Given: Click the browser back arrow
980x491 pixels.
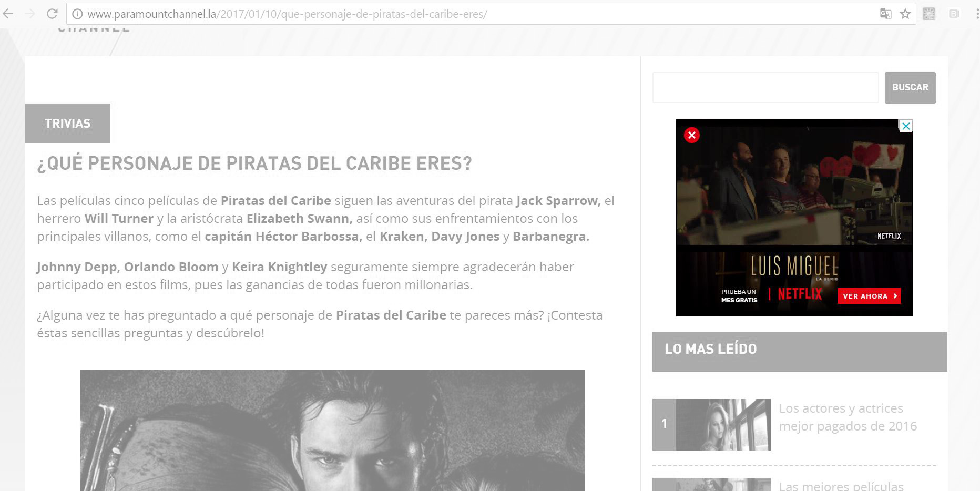Looking at the screenshot, I should 8,14.
